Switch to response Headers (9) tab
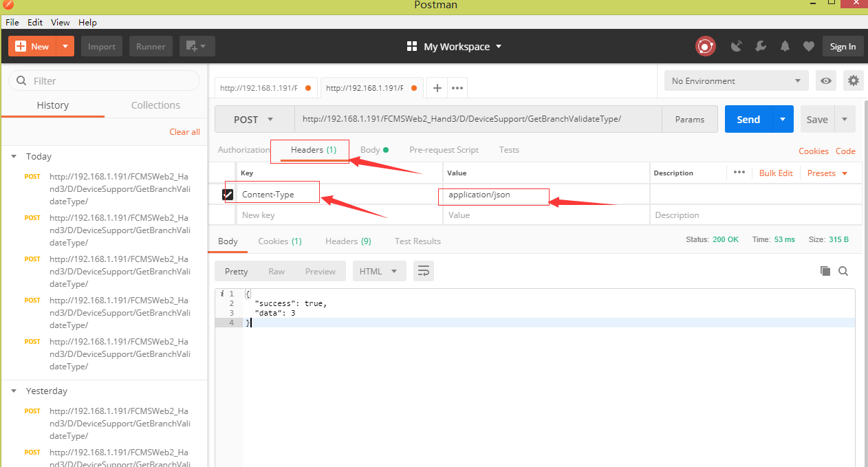The height and width of the screenshot is (467, 868). pyautogui.click(x=348, y=241)
